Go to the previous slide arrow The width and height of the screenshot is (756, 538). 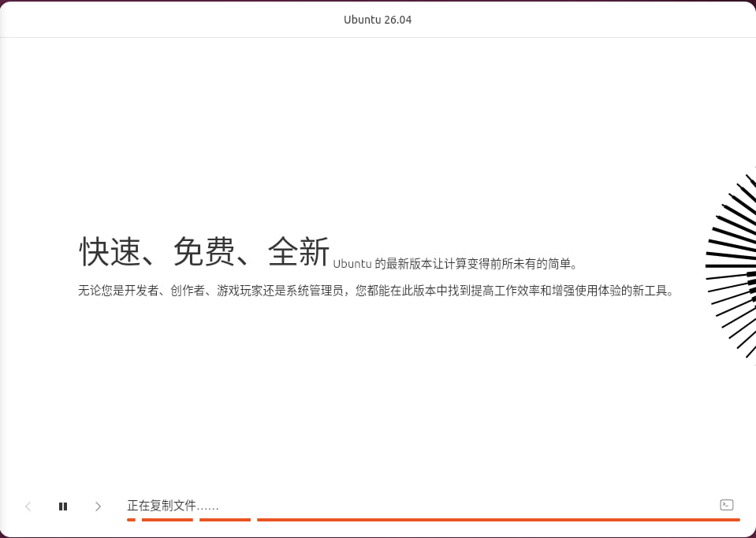(28, 506)
